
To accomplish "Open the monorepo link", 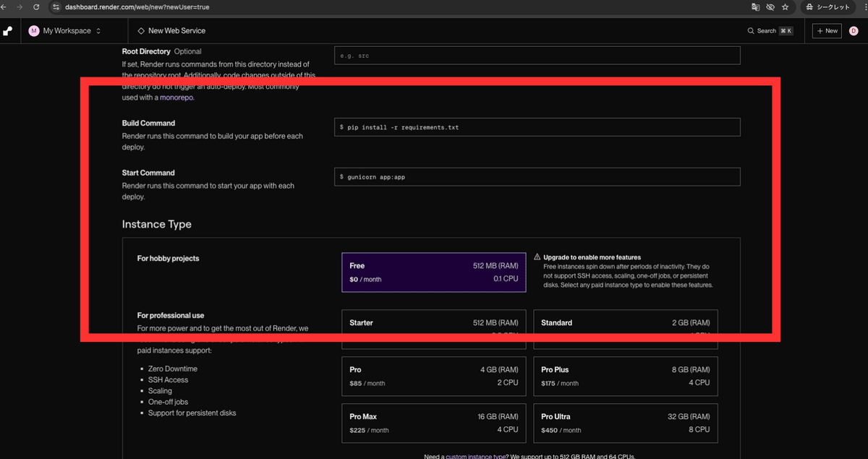I will pos(176,97).
